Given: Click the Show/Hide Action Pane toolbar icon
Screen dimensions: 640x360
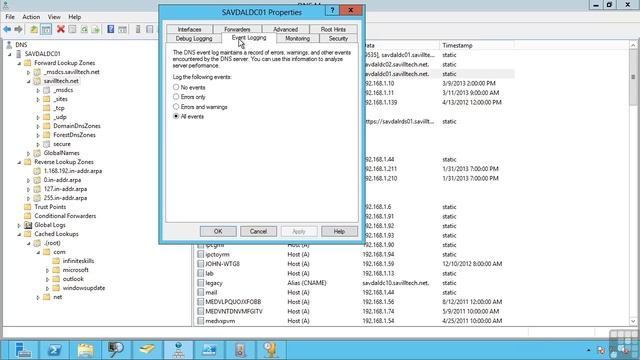Looking at the screenshot, I should 122,29.
